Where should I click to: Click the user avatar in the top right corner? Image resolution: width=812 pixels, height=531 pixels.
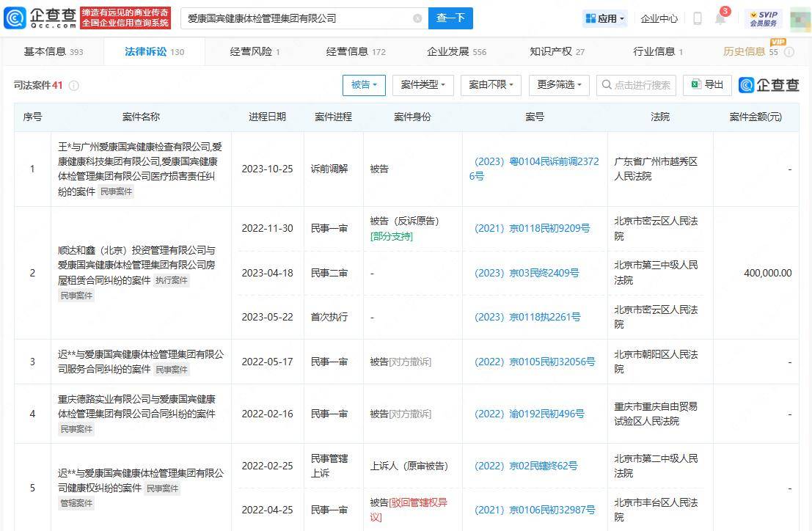[x=799, y=18]
